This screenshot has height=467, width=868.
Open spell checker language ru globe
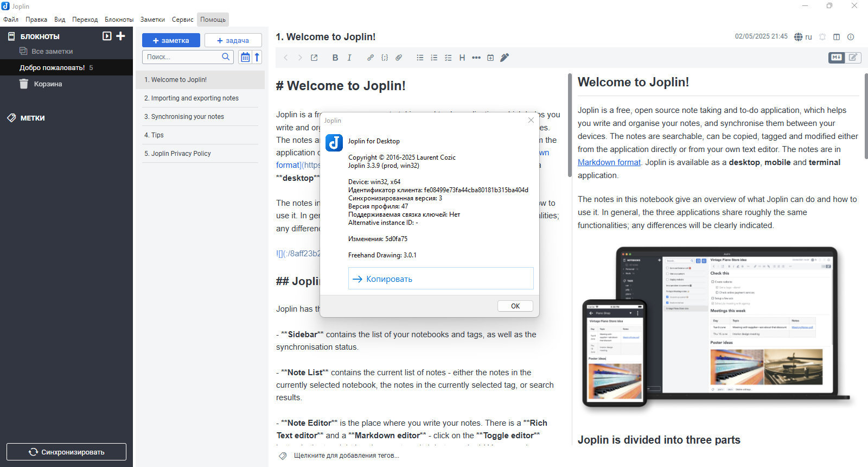pyautogui.click(x=803, y=37)
